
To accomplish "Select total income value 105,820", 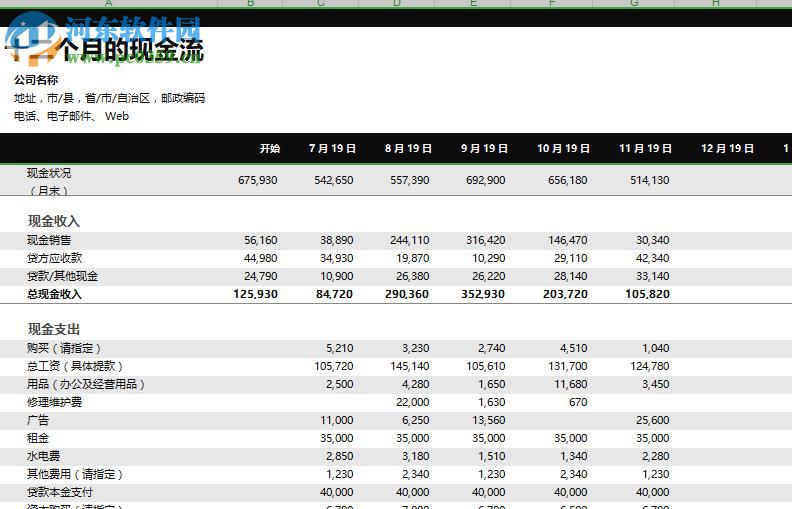I will 648,294.
